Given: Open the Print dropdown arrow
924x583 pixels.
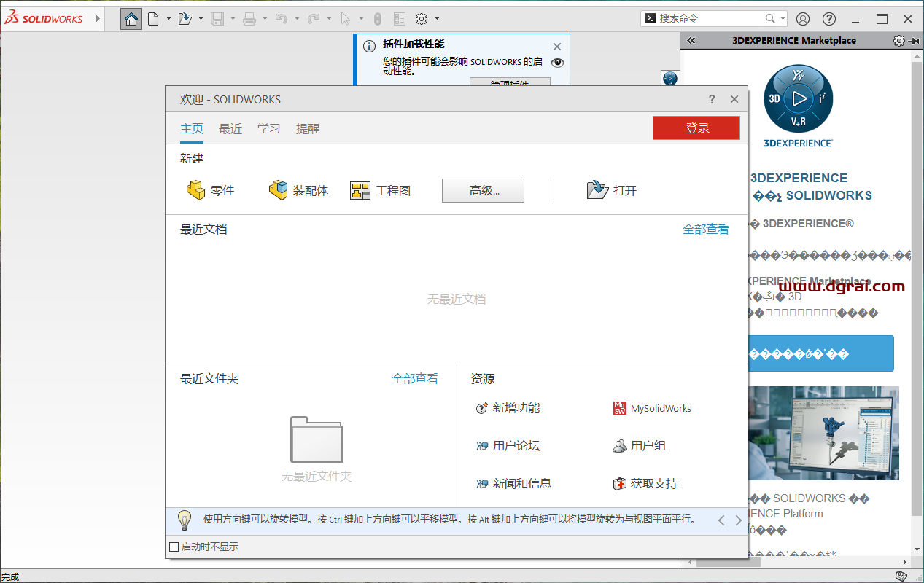Looking at the screenshot, I should click(265, 19).
